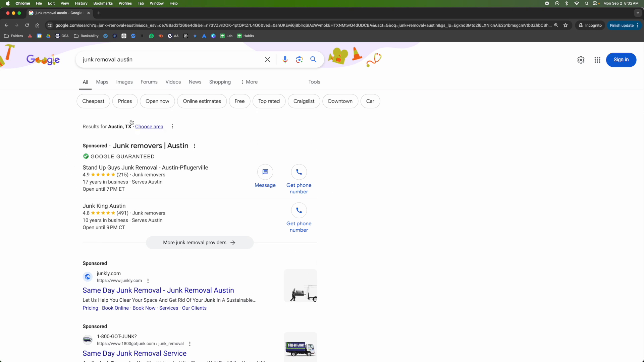Apply the Car filter chip
Screen dimensions: 644x362
point(370,101)
